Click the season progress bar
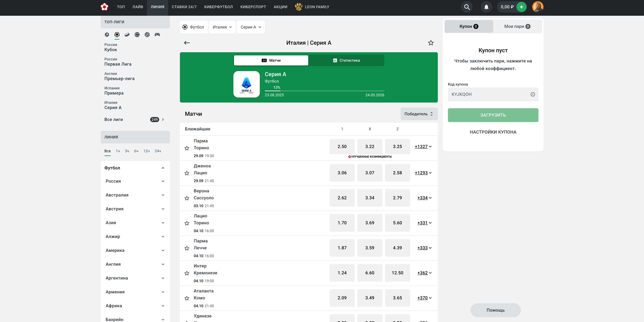The image size is (644, 322). (324, 91)
